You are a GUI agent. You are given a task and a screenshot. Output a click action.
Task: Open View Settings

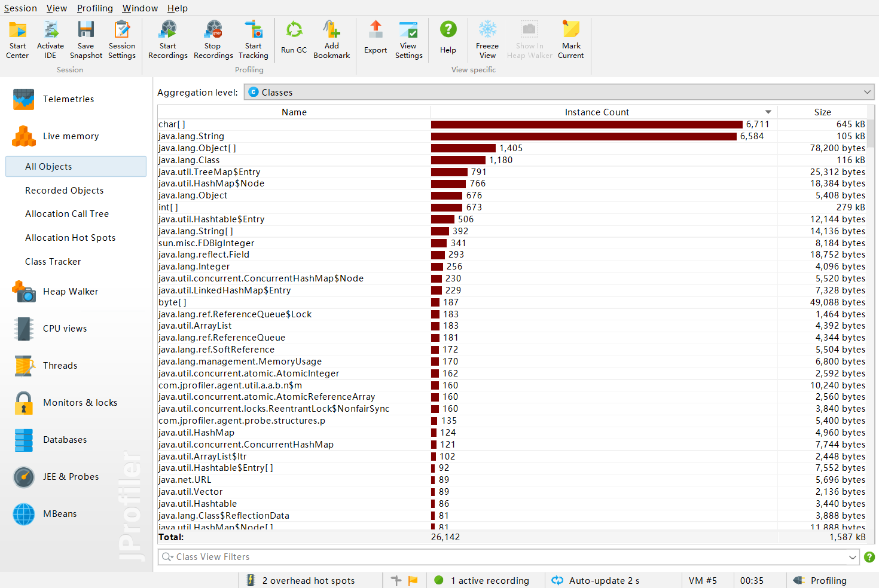409,39
